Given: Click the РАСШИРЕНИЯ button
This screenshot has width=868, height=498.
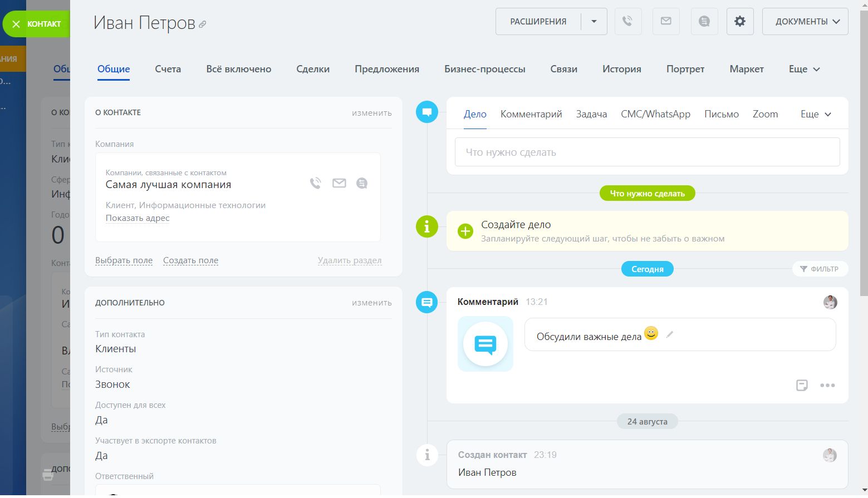Looking at the screenshot, I should (538, 21).
